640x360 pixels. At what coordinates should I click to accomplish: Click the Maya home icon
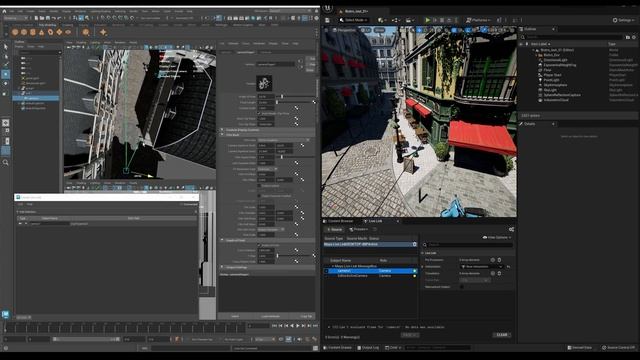pyautogui.click(x=4, y=11)
